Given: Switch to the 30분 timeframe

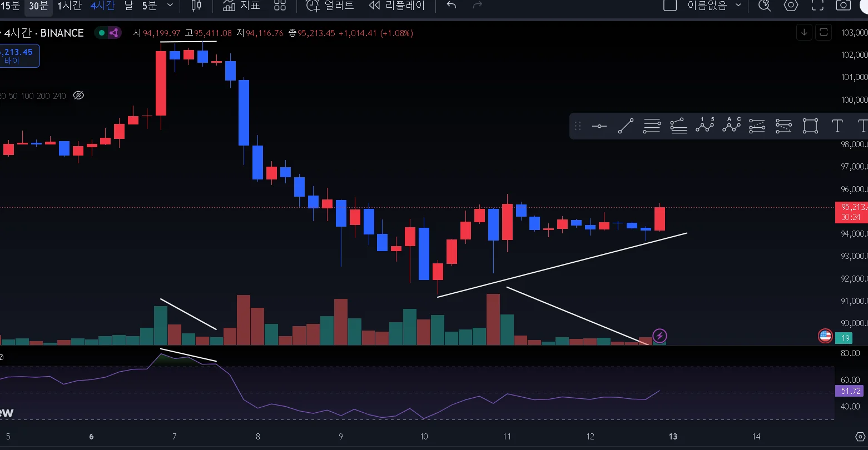Looking at the screenshot, I should (38, 6).
